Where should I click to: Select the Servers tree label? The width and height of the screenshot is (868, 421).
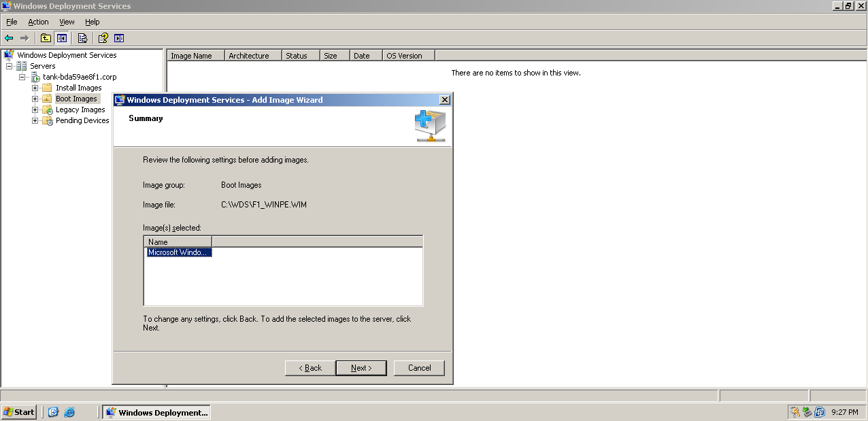(x=43, y=66)
